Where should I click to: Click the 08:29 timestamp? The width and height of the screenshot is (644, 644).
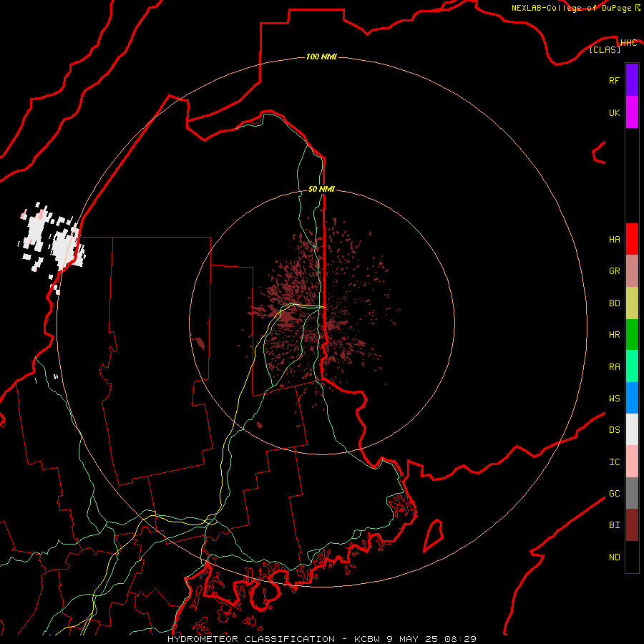point(459,639)
